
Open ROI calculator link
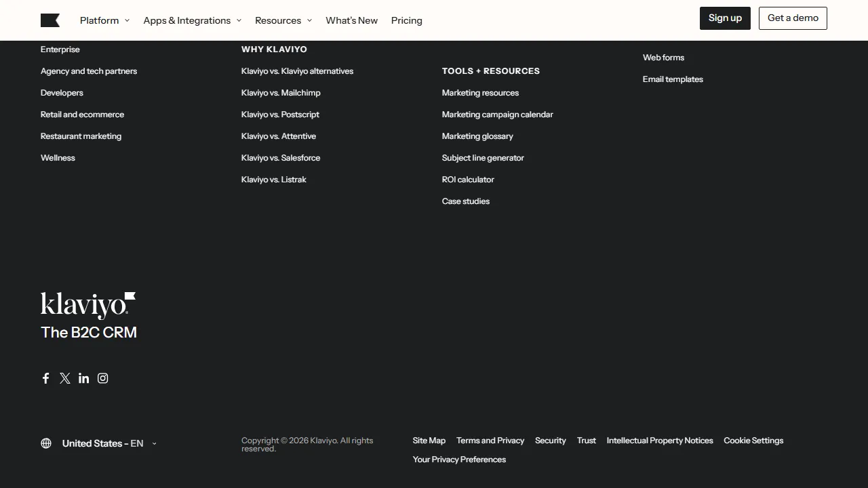[468, 180]
